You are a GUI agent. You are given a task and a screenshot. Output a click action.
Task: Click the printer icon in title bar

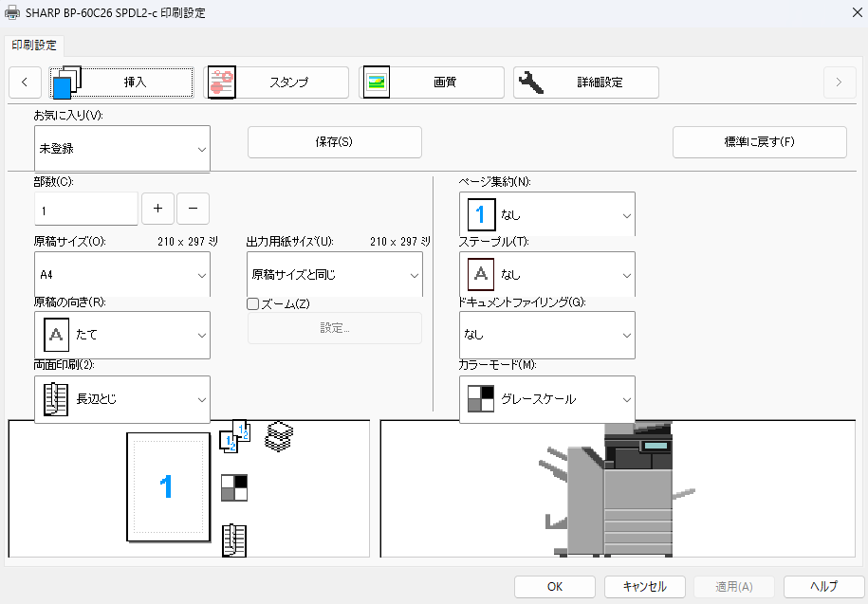tap(12, 12)
